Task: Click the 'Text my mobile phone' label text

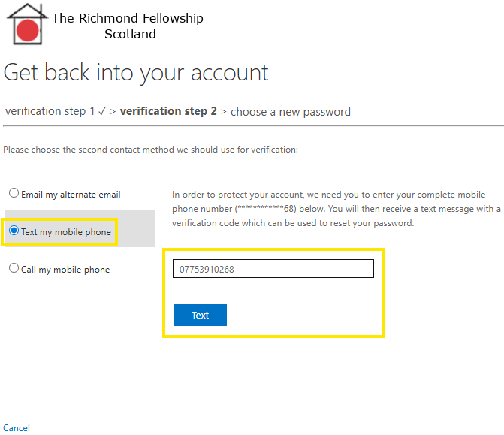Action: pos(66,232)
